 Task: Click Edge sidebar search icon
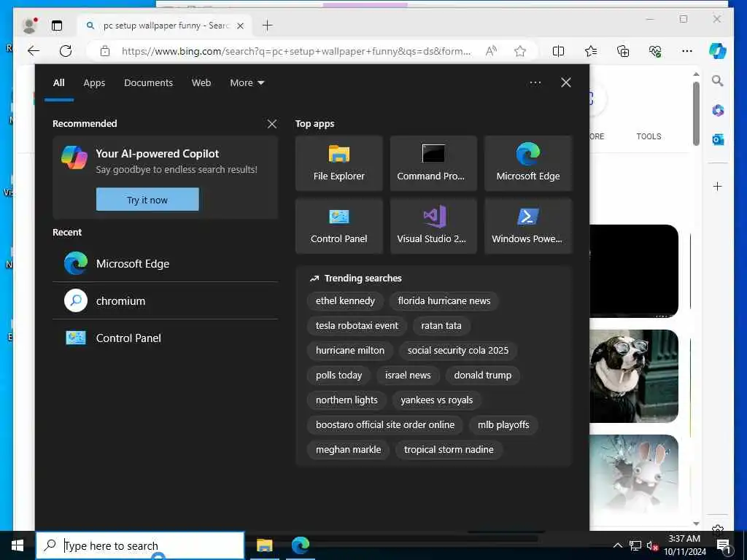point(718,81)
